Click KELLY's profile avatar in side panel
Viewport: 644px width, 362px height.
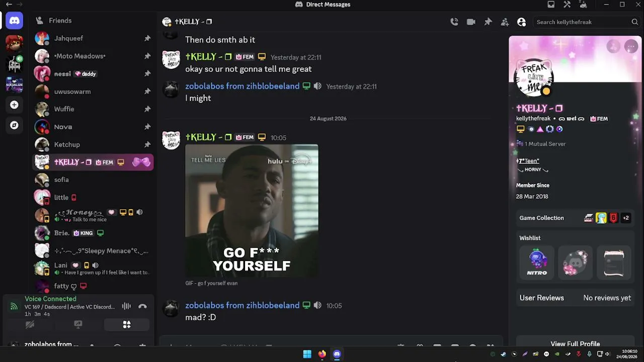[x=534, y=77]
